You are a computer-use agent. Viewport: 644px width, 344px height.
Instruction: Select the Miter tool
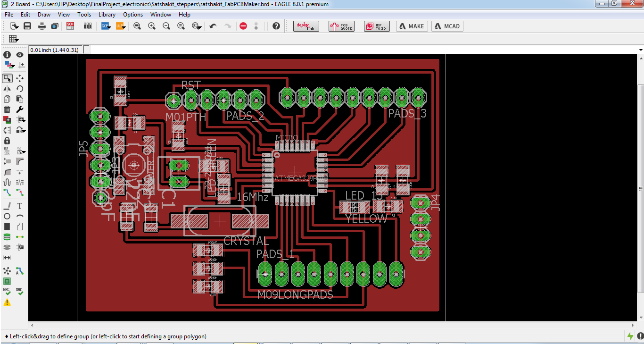pos(20,161)
